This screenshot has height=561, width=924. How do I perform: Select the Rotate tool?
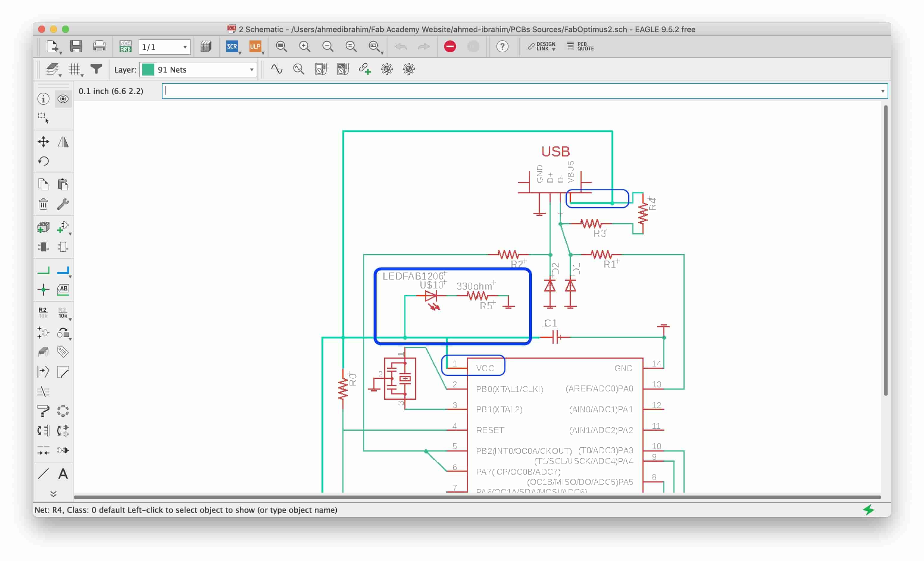(x=43, y=161)
